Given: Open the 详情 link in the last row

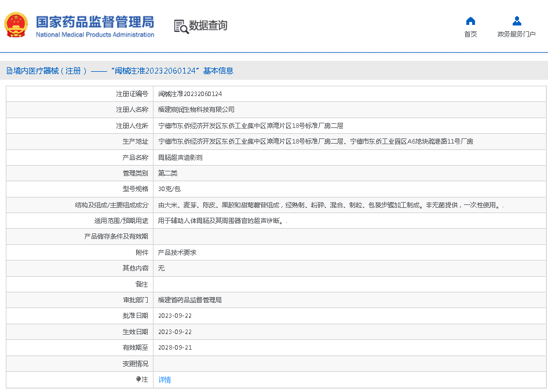Looking at the screenshot, I should (x=165, y=380).
